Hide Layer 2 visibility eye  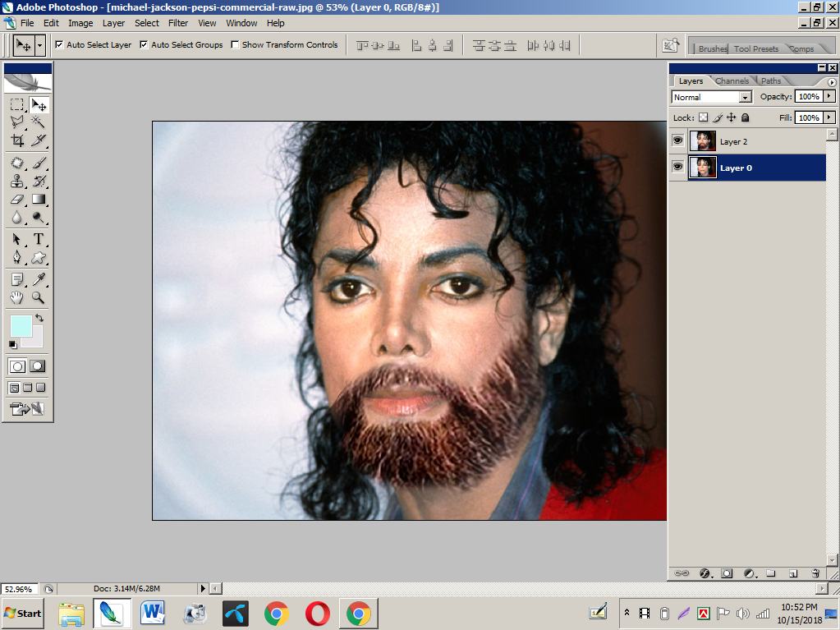pyautogui.click(x=677, y=141)
